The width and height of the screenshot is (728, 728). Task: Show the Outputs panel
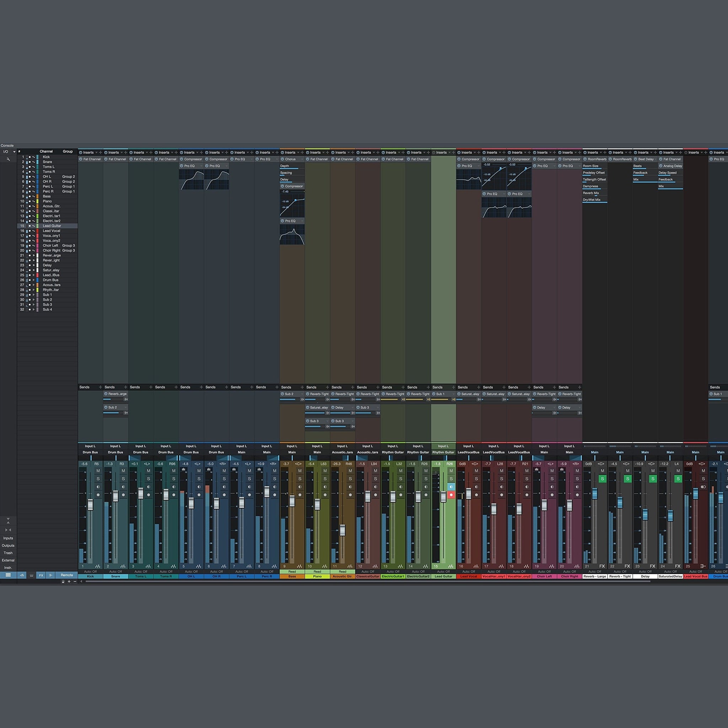[8, 546]
